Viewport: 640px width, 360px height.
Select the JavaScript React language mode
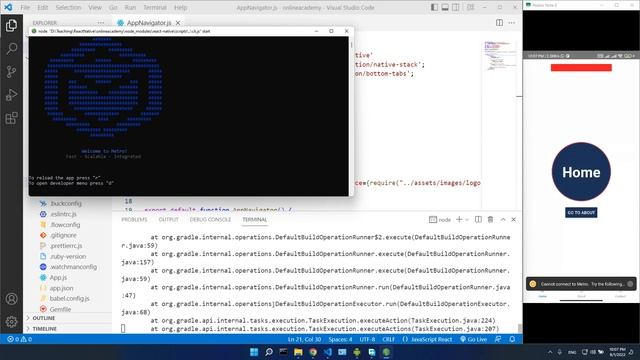click(427, 339)
